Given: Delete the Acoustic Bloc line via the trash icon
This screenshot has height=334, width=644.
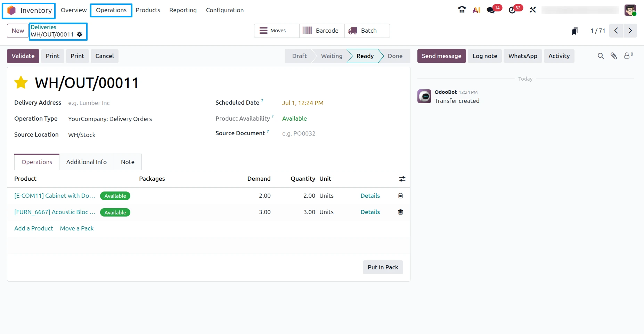Looking at the screenshot, I should [400, 212].
